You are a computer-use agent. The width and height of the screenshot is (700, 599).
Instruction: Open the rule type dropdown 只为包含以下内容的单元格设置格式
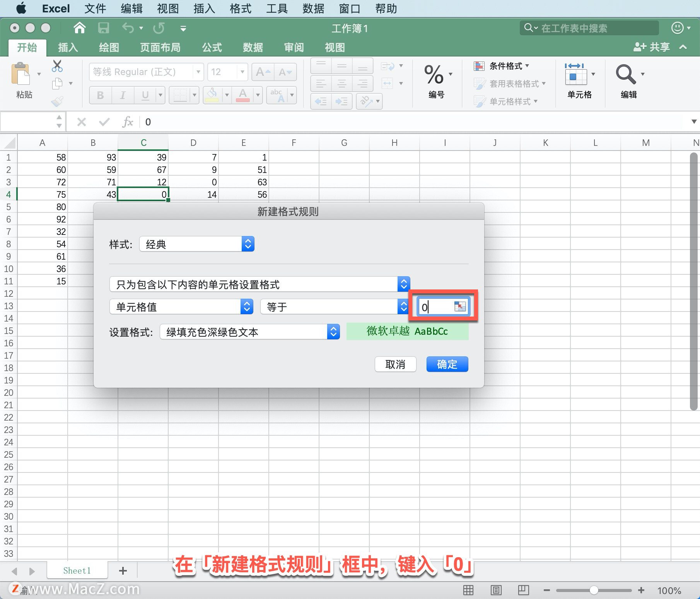coord(260,284)
